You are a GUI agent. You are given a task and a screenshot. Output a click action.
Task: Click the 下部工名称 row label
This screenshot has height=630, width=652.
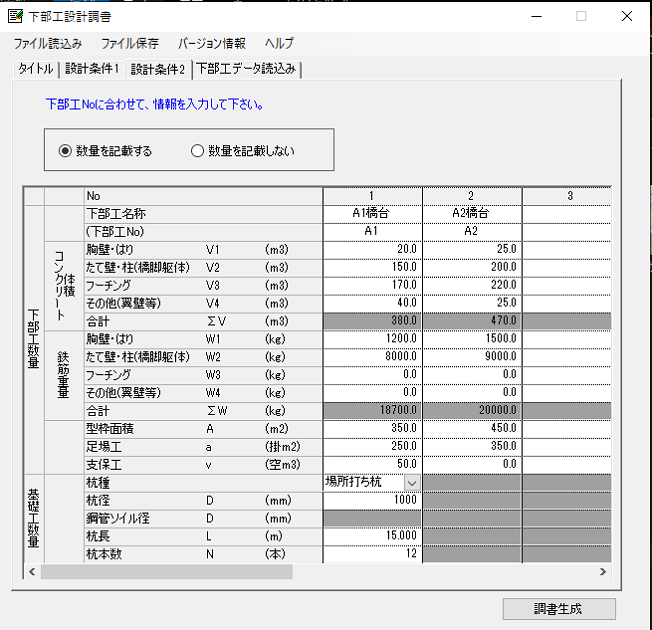[203, 214]
